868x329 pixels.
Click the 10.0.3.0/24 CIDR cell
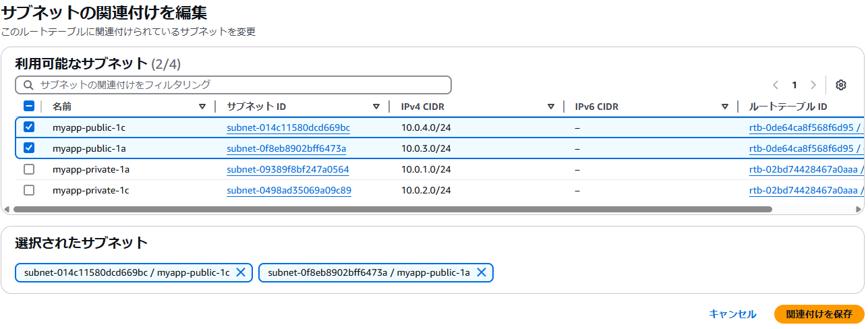(x=426, y=148)
